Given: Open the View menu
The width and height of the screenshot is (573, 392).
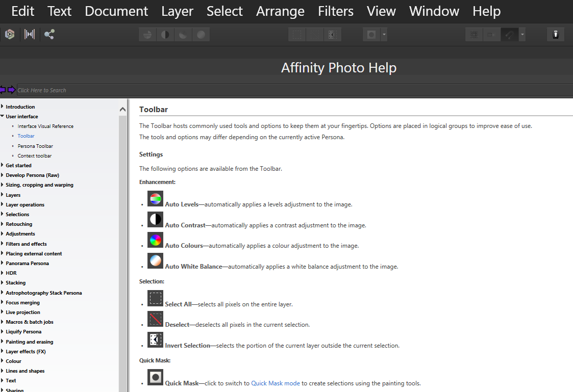Looking at the screenshot, I should pyautogui.click(x=381, y=11).
